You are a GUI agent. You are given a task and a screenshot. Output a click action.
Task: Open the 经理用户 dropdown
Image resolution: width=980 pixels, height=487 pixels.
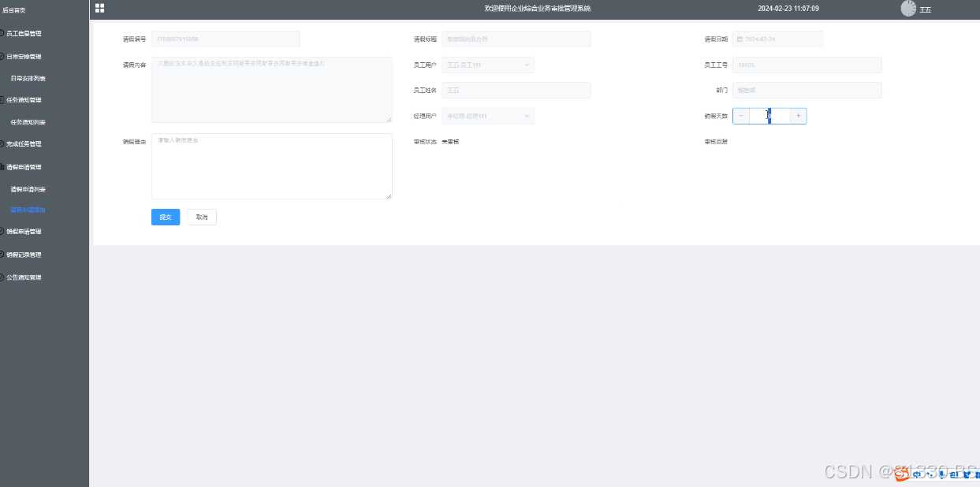[488, 116]
